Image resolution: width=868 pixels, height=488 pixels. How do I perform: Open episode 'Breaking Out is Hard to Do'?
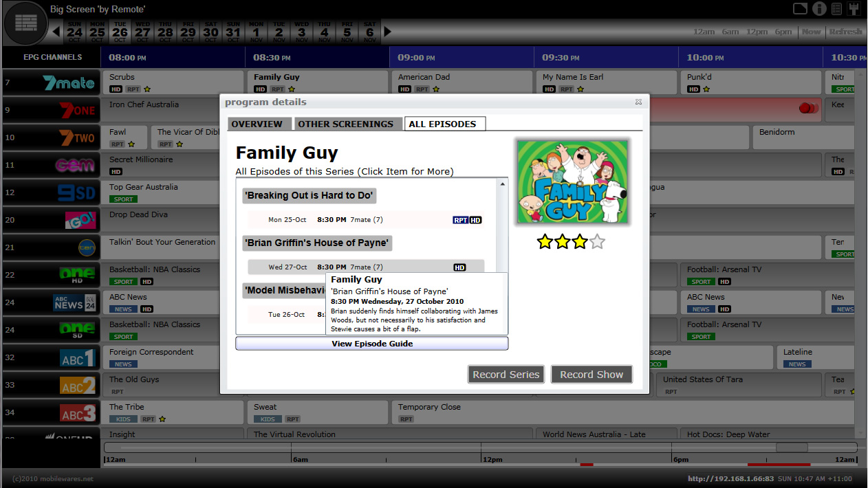click(x=310, y=196)
